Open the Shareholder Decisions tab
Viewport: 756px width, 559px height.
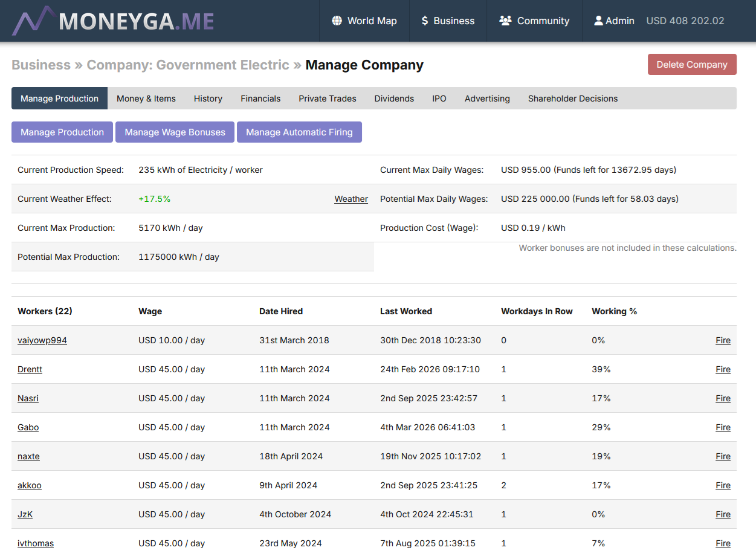[x=572, y=99]
